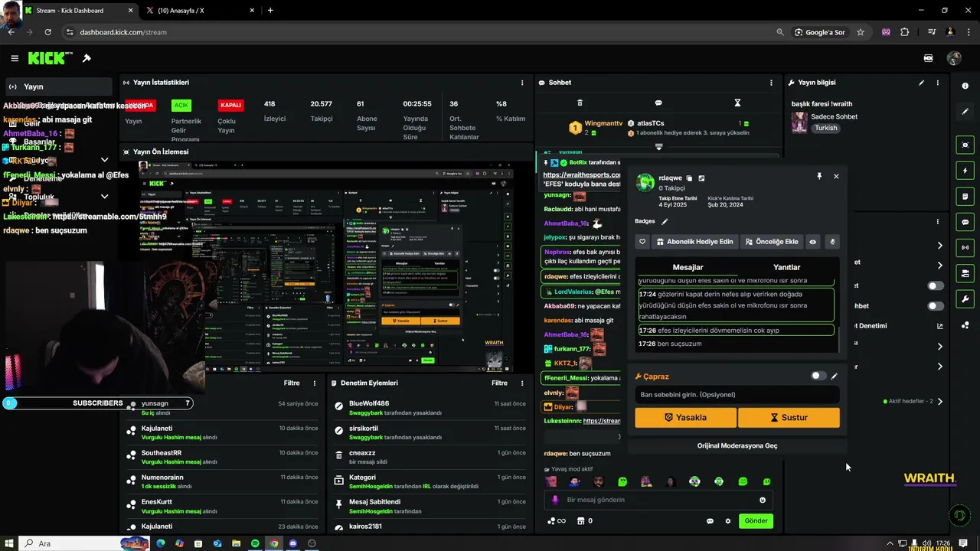The image size is (980, 551).
Task: Open chat settings gear icon
Action: (x=728, y=521)
